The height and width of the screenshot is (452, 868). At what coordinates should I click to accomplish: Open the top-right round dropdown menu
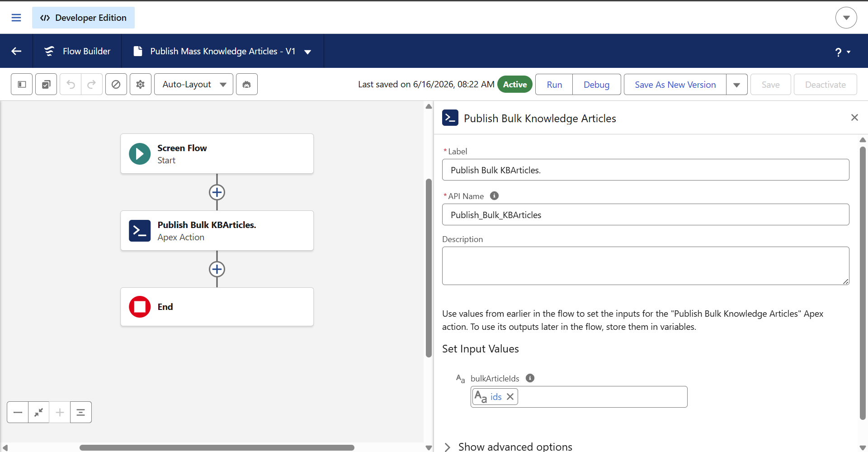point(846,18)
